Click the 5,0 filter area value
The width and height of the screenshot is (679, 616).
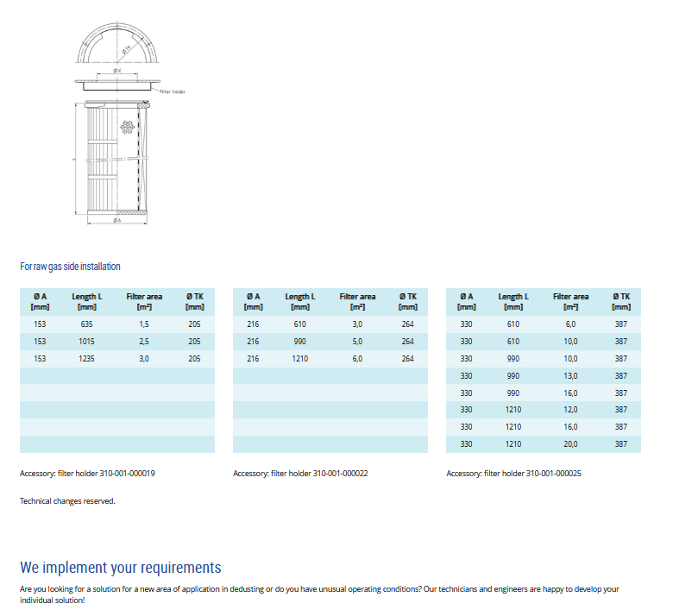pos(357,342)
